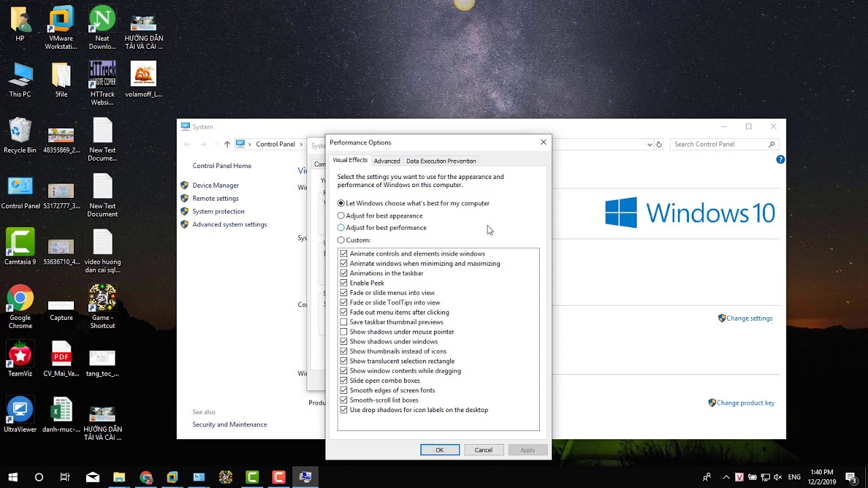
Task: Switch to the Advanced tab
Action: pos(387,161)
